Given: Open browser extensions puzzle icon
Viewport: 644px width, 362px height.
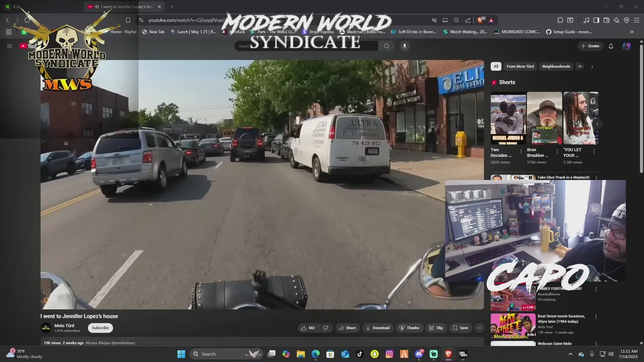Looking at the screenshot, I should pyautogui.click(x=560, y=20).
